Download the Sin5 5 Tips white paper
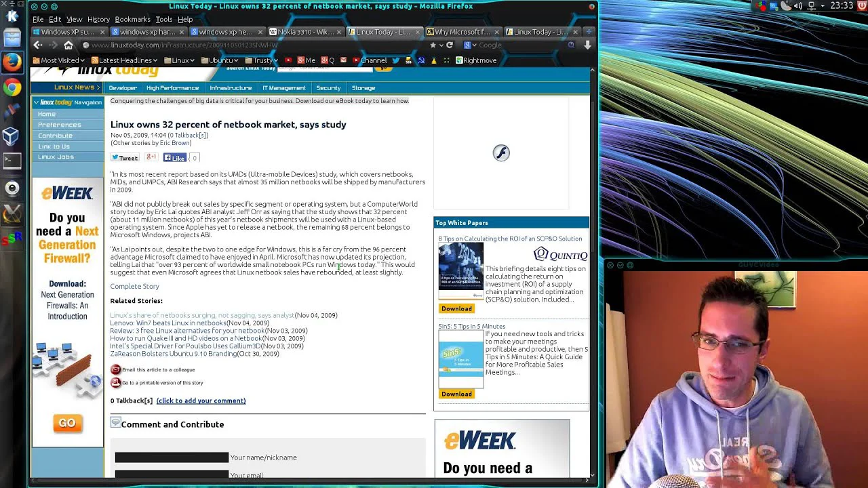This screenshot has width=868, height=488. click(x=456, y=394)
